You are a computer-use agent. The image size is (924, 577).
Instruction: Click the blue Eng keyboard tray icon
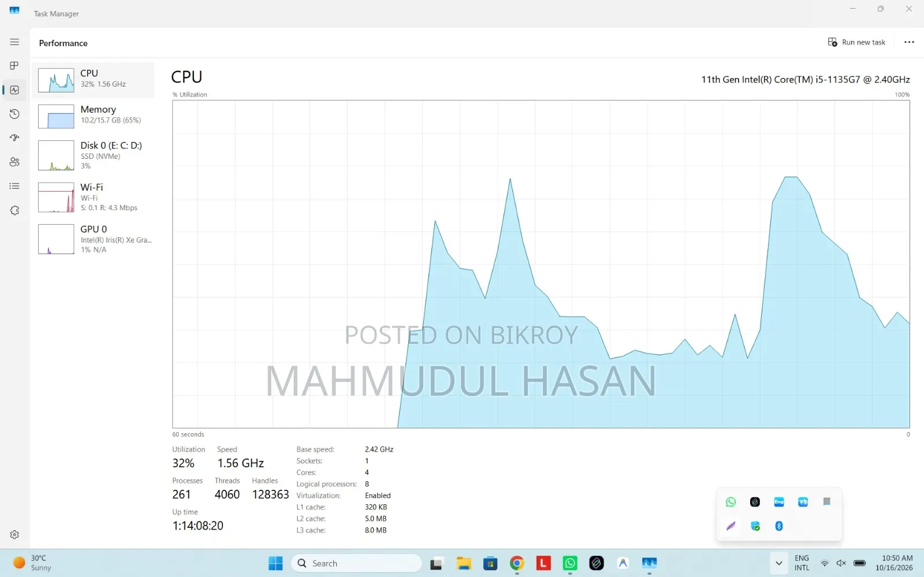(x=779, y=502)
